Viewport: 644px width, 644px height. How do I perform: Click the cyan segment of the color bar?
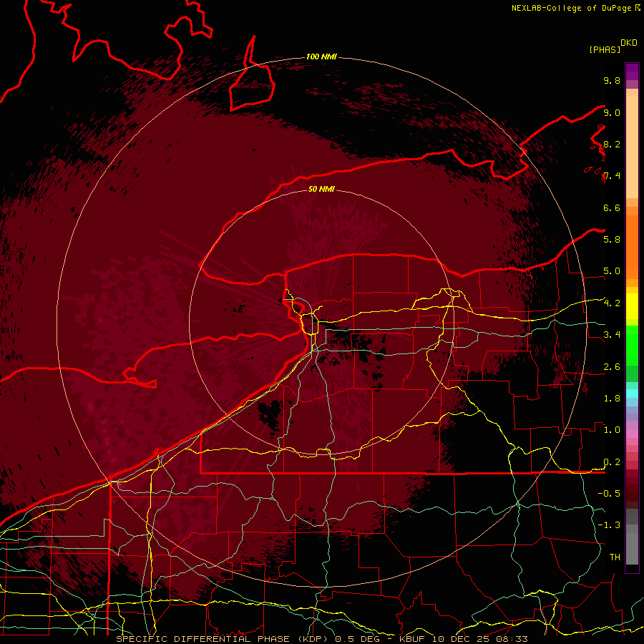point(632,393)
